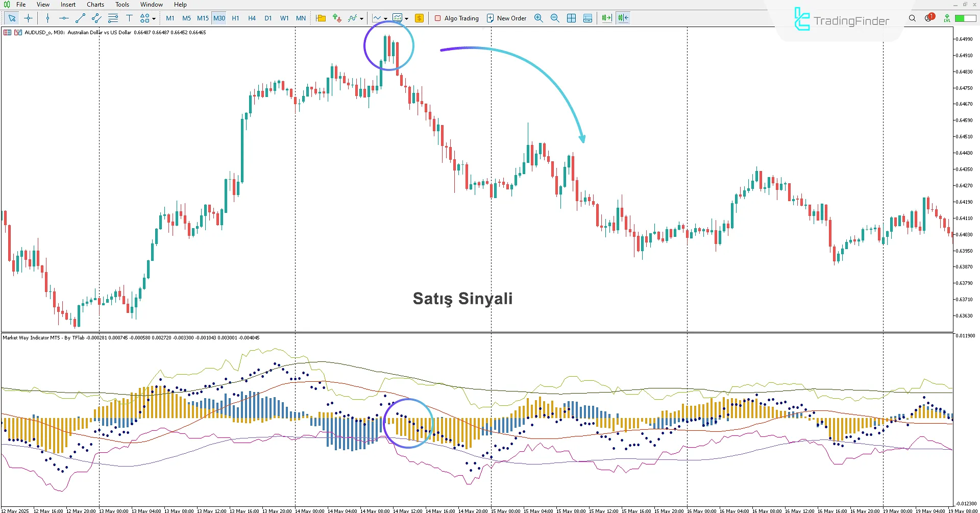Screen dimensions: 980x513
Task: Toggle auto scroll to chart end
Action: pos(606,18)
